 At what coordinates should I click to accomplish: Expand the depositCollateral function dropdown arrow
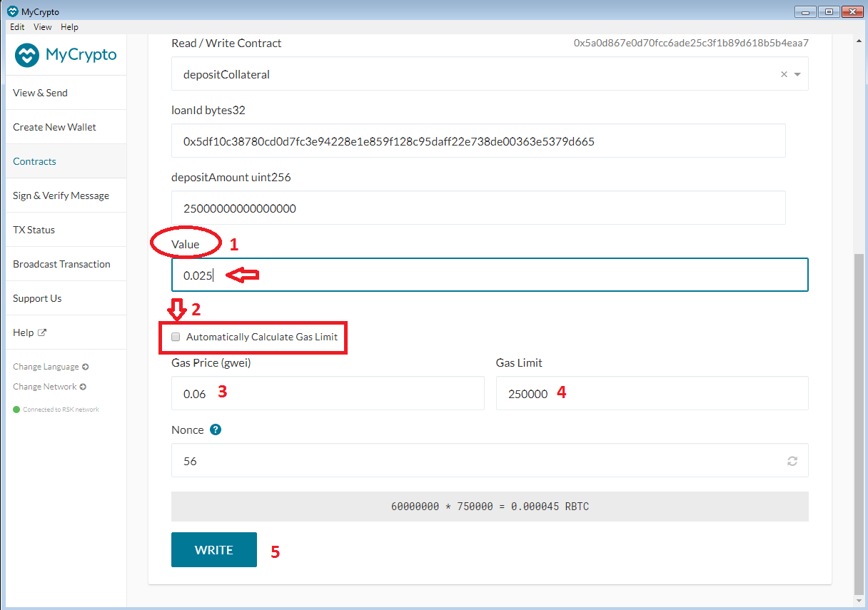pyautogui.click(x=797, y=74)
